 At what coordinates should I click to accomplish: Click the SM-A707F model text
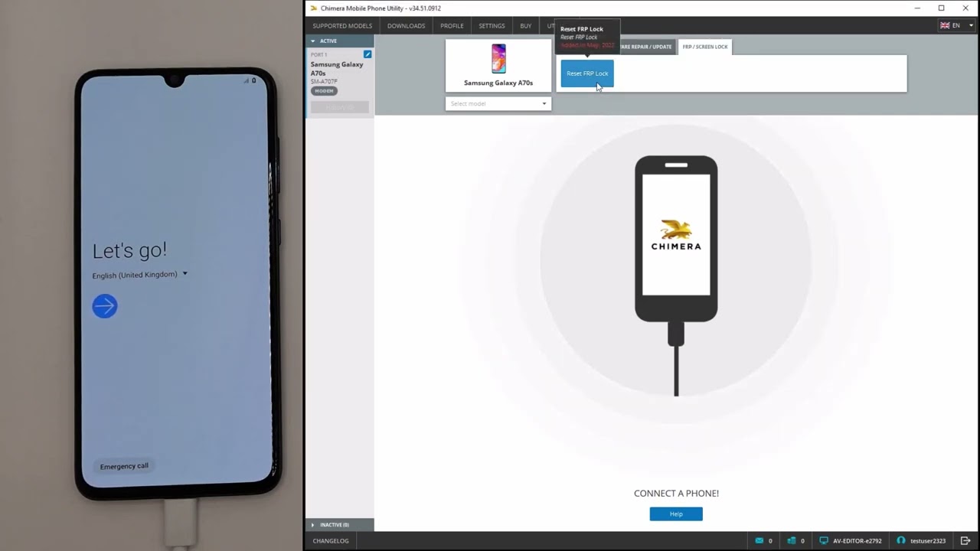click(x=324, y=81)
